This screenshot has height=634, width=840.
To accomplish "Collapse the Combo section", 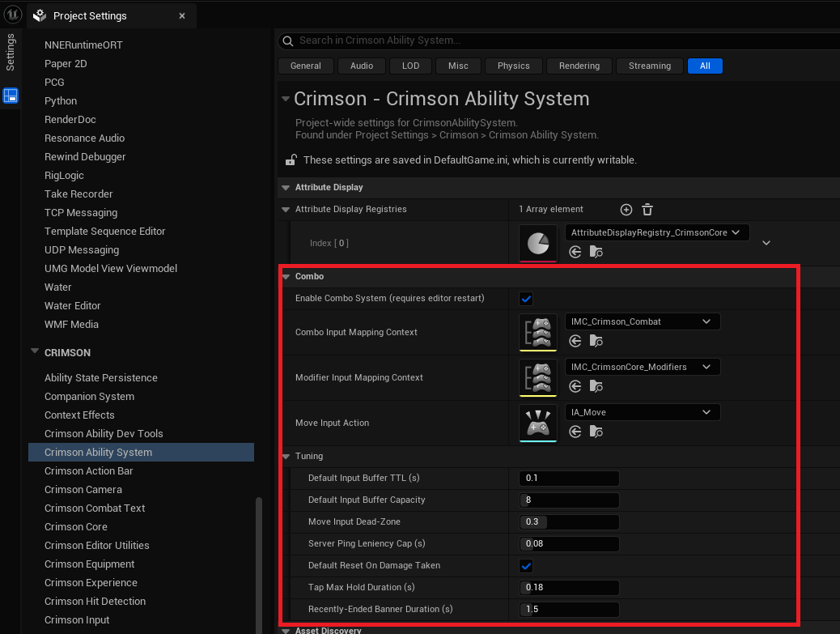I will [286, 277].
